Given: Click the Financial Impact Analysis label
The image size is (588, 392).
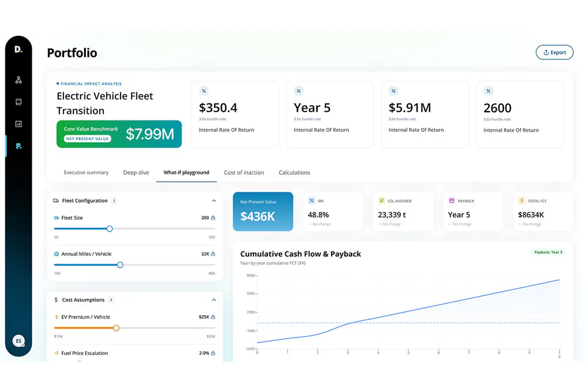Looking at the screenshot, I should click(x=91, y=84).
